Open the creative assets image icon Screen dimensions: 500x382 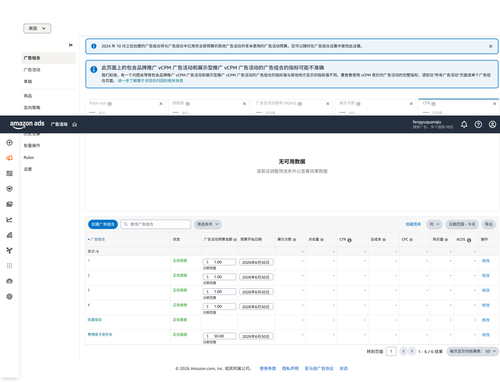[x=9, y=204]
